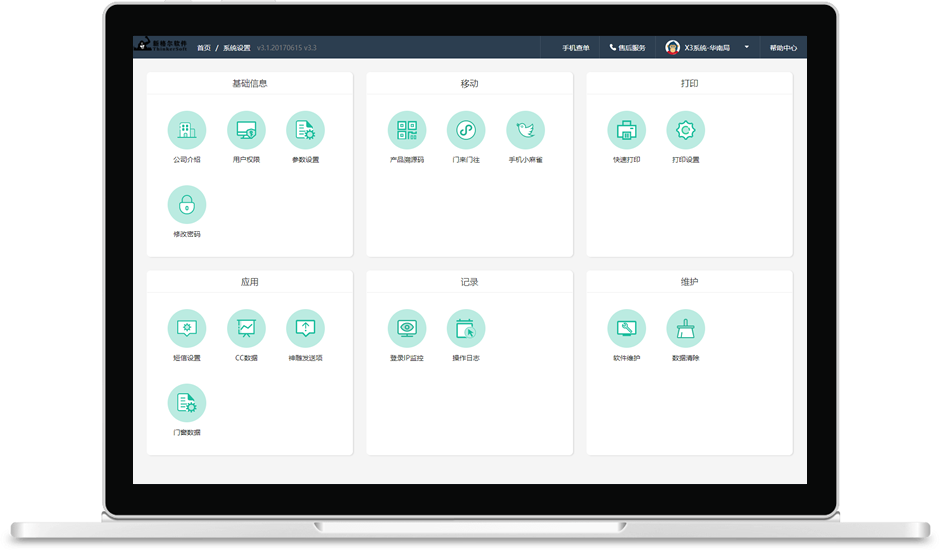Expand the X3系统 account dropdown arrow

[746, 47]
